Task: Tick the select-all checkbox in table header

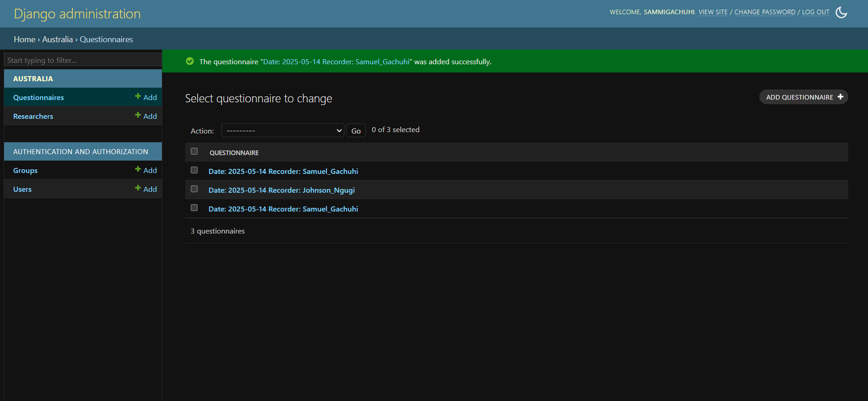Action: click(x=194, y=151)
